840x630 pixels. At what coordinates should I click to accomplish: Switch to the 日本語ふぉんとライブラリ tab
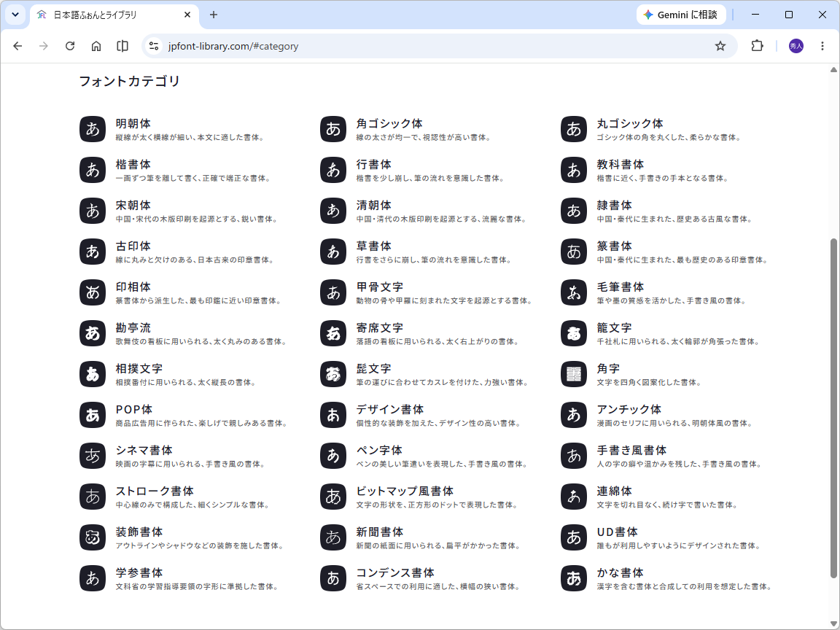[x=114, y=15]
